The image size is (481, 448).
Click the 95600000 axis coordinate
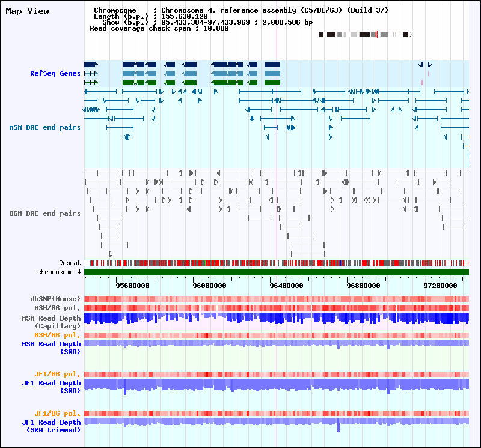(x=132, y=286)
